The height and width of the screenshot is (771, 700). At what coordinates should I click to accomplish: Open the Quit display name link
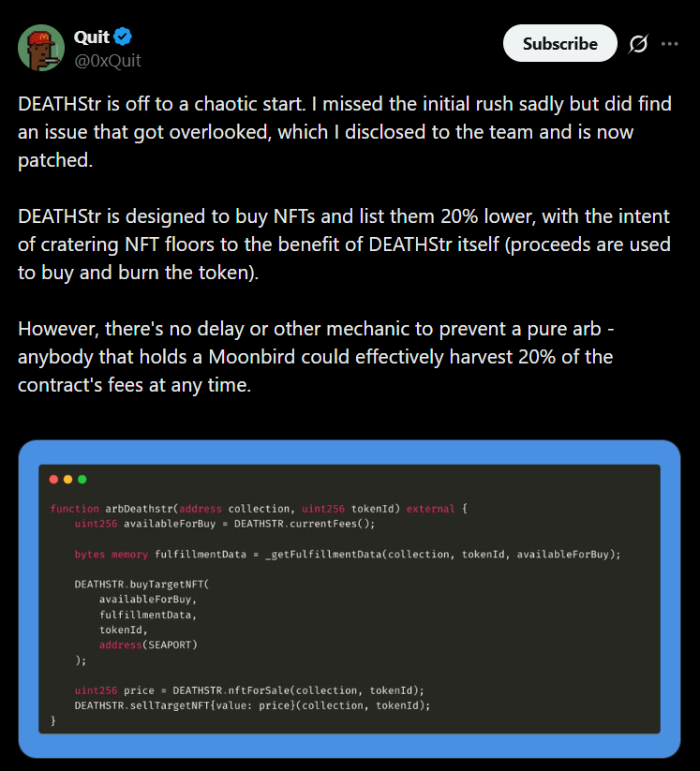[x=92, y=37]
